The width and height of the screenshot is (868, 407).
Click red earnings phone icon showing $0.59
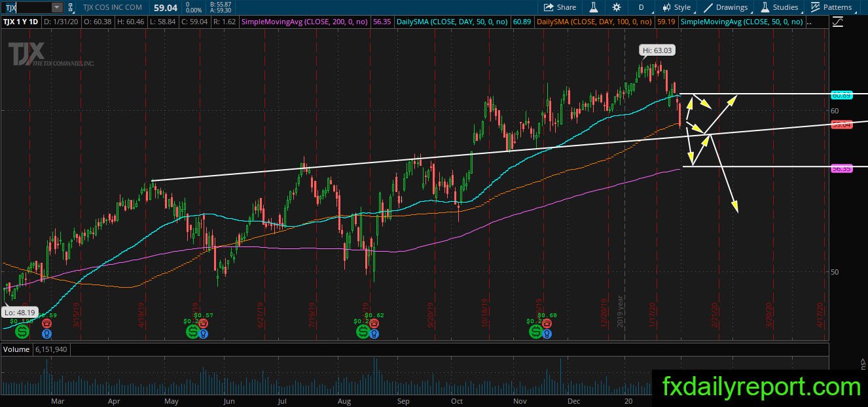click(46, 324)
